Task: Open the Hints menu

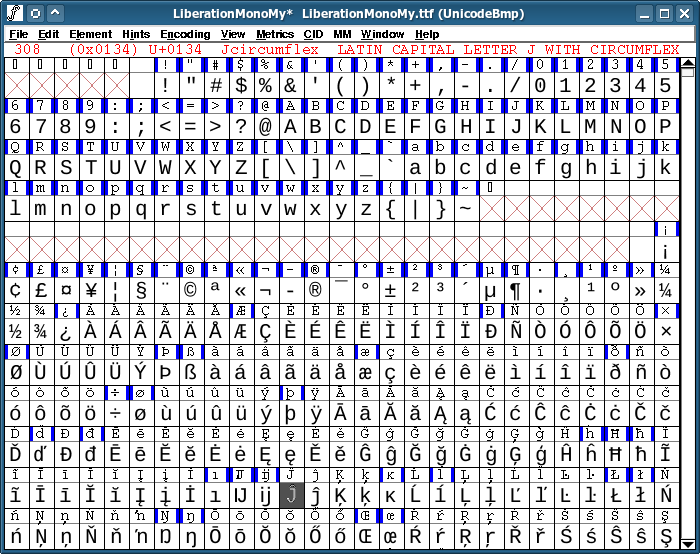Action: pos(136,34)
